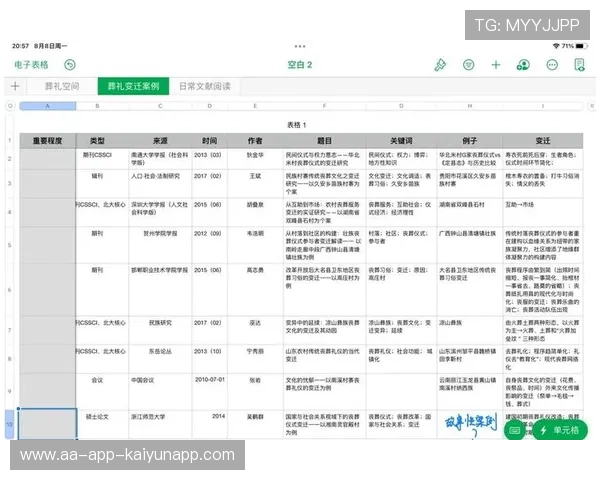This screenshot has width=600, height=480.
Task: Select row 10 number header
Action: click(x=10, y=424)
